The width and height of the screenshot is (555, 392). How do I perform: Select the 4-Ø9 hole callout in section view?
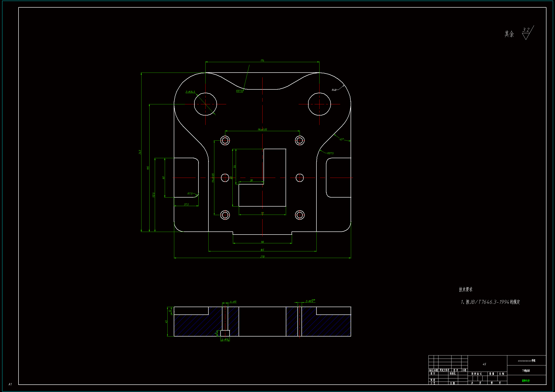pyautogui.click(x=233, y=302)
